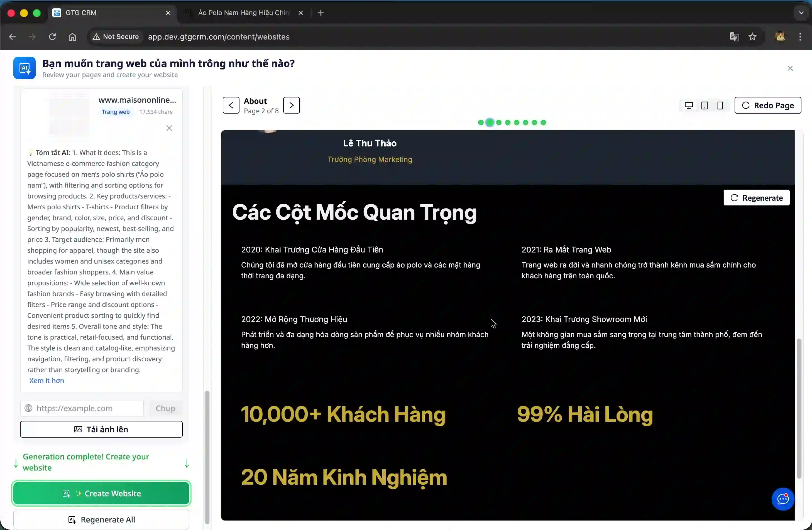The width and height of the screenshot is (812, 530).
Task: Reload the browser page
Action: pyautogui.click(x=52, y=37)
